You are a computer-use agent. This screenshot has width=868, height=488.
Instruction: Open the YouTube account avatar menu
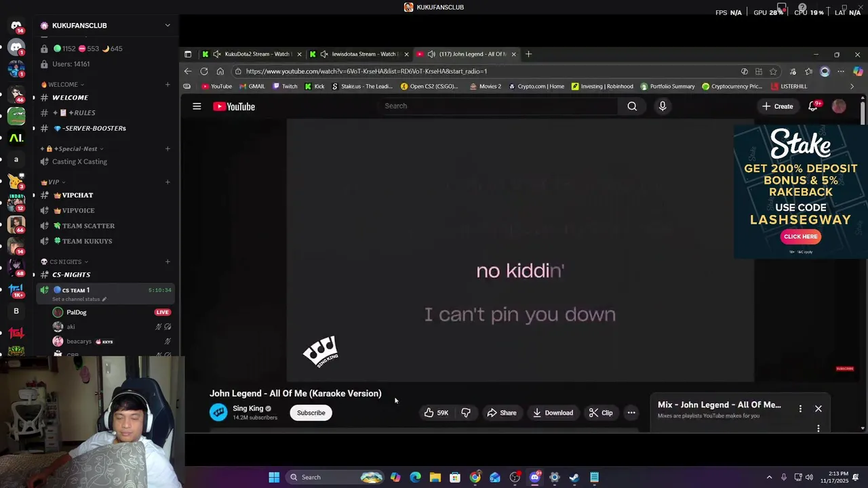[x=839, y=106]
